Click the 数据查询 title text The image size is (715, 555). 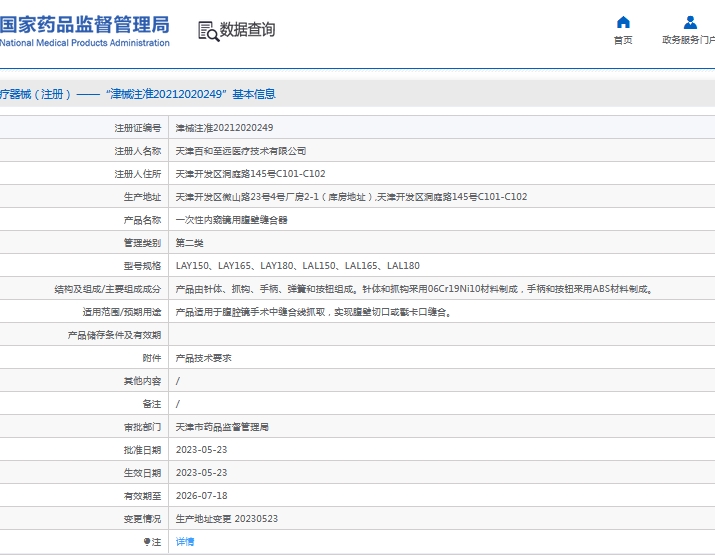point(247,30)
